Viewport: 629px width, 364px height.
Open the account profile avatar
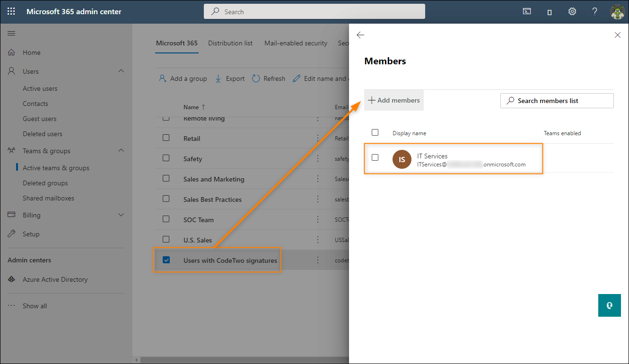(618, 12)
